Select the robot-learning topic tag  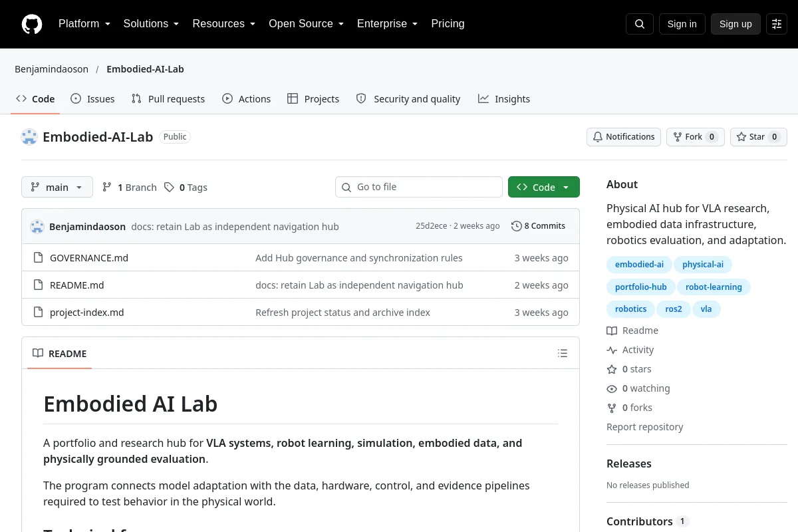(x=714, y=287)
